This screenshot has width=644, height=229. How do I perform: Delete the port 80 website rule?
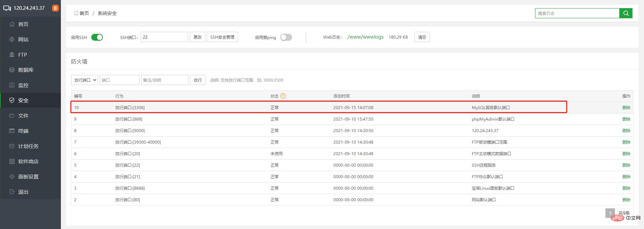click(x=626, y=200)
